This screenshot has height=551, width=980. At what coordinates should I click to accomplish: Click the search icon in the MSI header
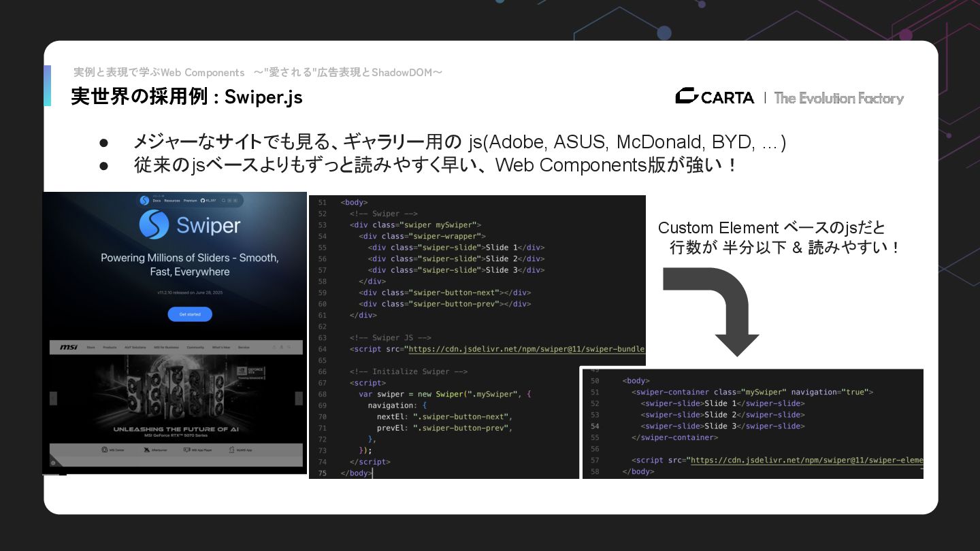[289, 347]
